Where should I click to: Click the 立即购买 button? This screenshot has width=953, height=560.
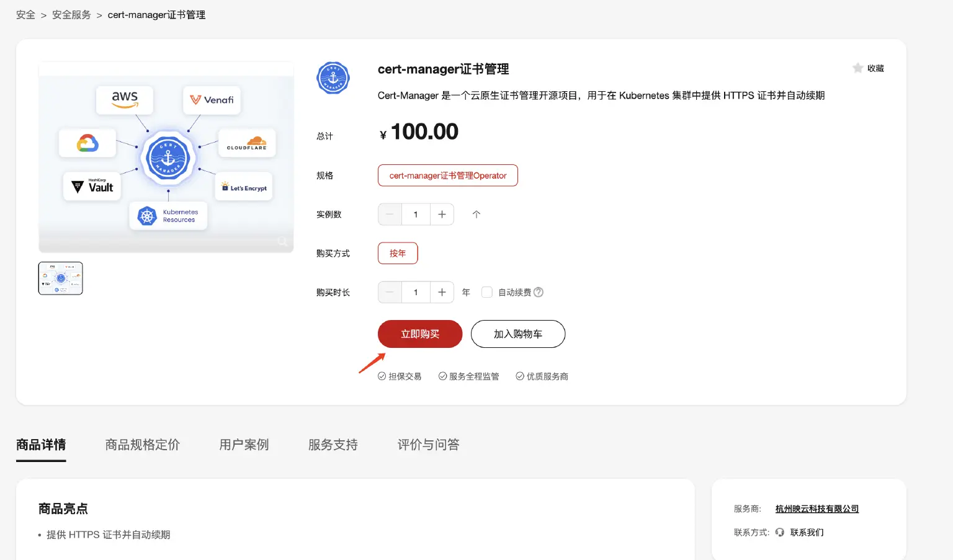tap(419, 334)
